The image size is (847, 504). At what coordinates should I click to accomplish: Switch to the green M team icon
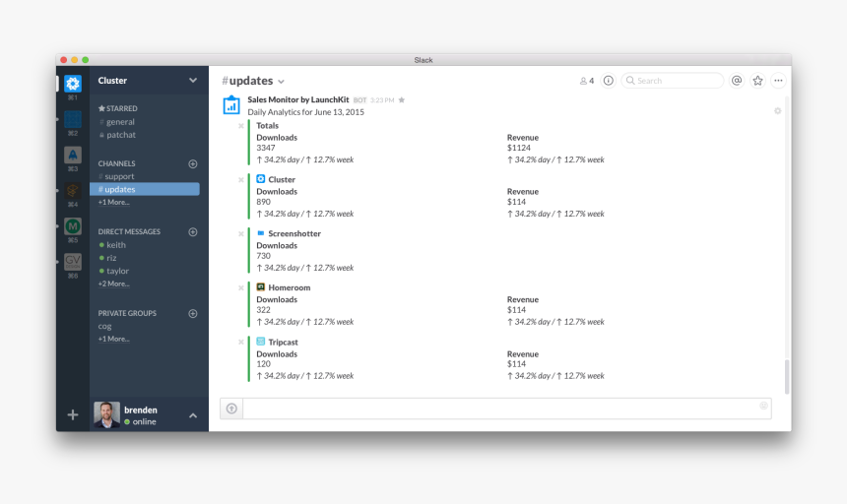[73, 226]
